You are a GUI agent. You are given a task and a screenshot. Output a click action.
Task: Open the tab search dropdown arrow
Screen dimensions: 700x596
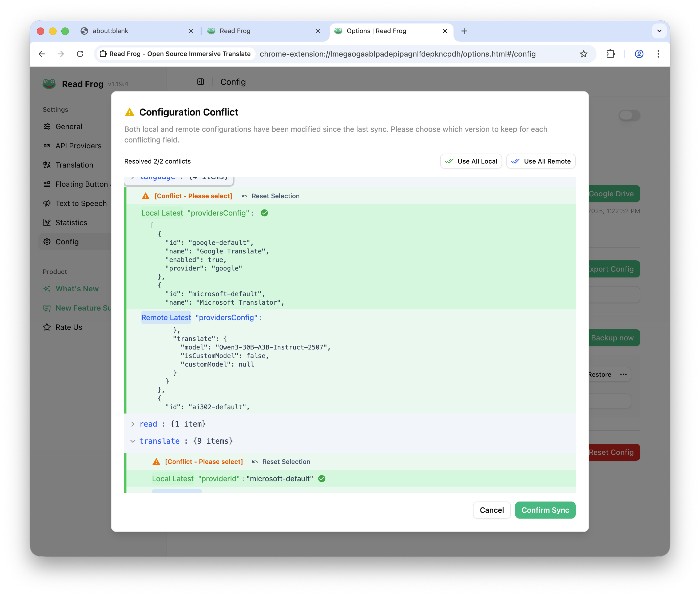click(659, 31)
